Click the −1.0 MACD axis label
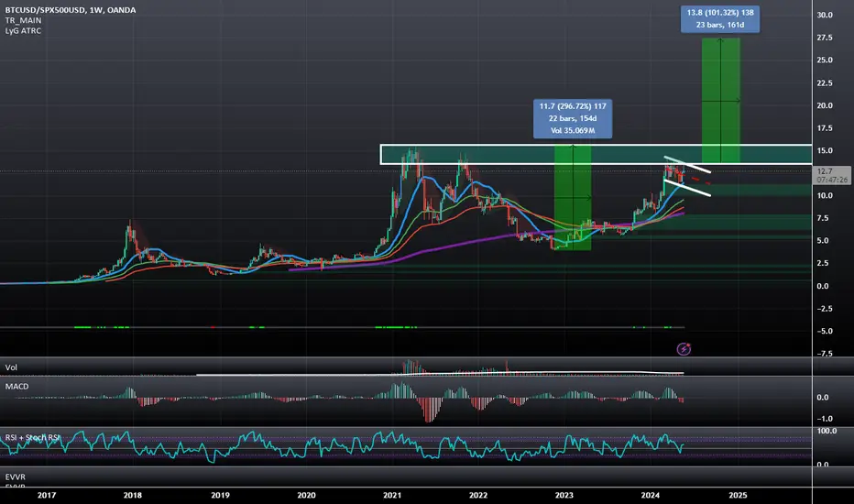This screenshot has height=504, width=854. pos(825,419)
